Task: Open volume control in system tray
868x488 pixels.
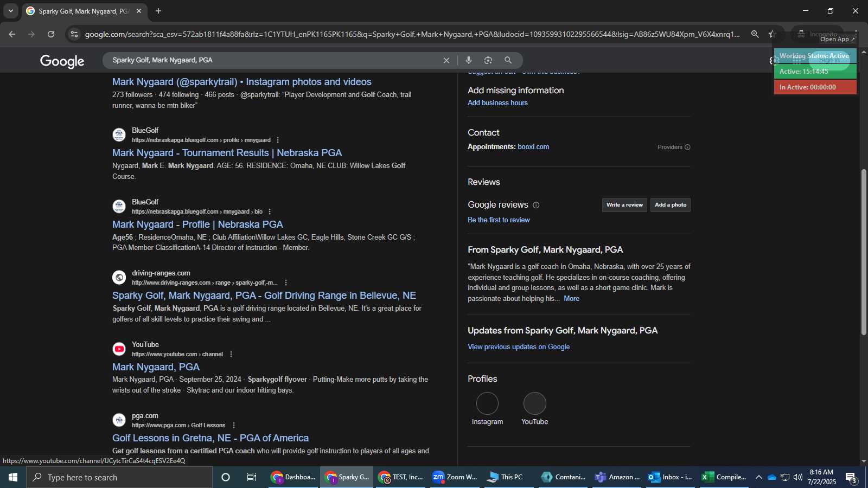Action: point(798,477)
